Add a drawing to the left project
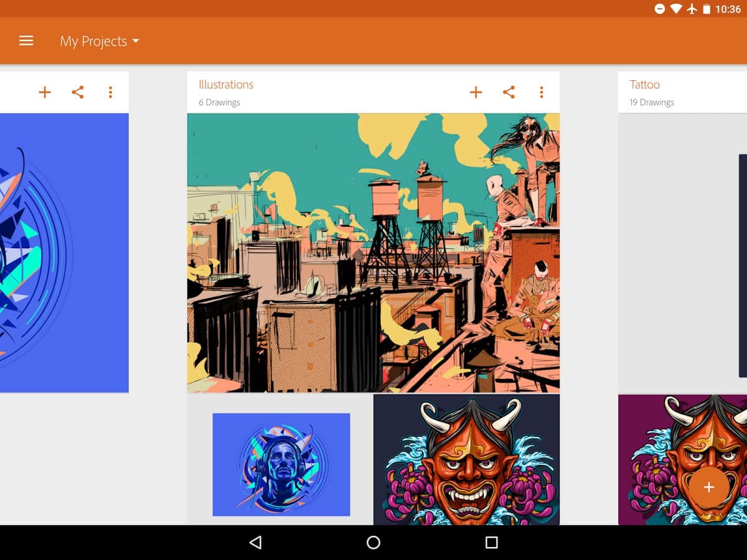 coord(45,93)
